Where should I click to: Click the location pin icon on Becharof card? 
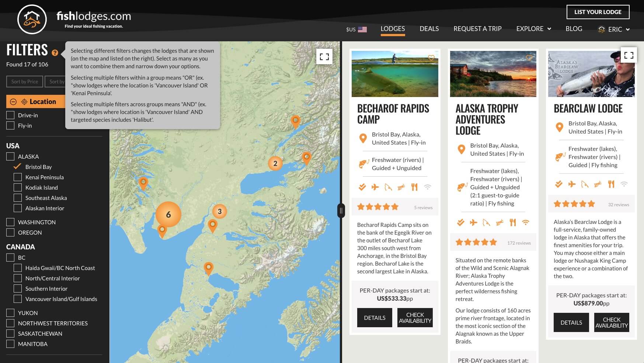(x=363, y=139)
